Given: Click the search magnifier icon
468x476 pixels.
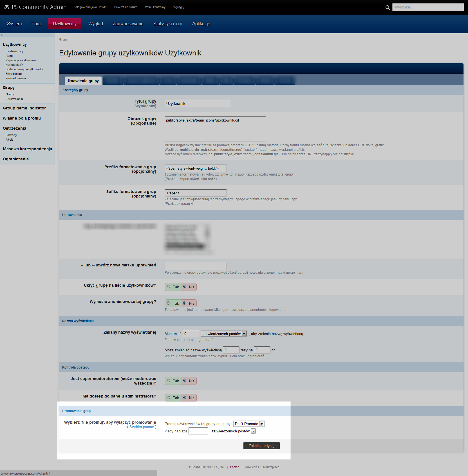Looking at the screenshot, I should pyautogui.click(x=388, y=7).
